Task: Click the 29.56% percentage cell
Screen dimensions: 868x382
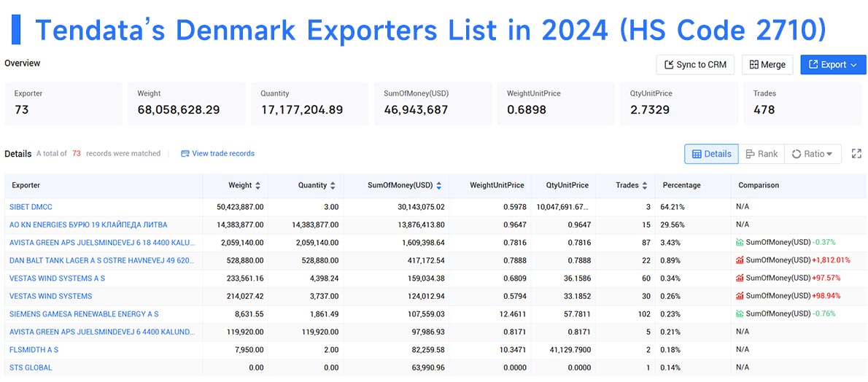Action: click(673, 225)
